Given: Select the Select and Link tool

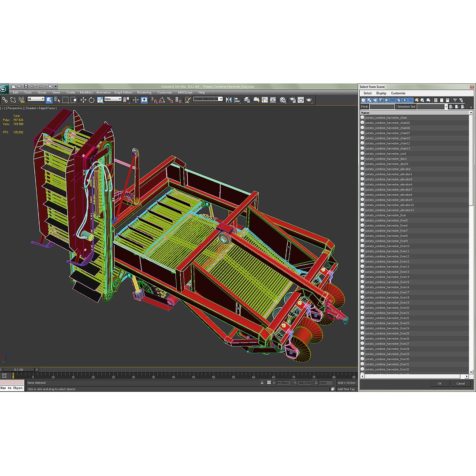Looking at the screenshot, I should tap(4, 100).
